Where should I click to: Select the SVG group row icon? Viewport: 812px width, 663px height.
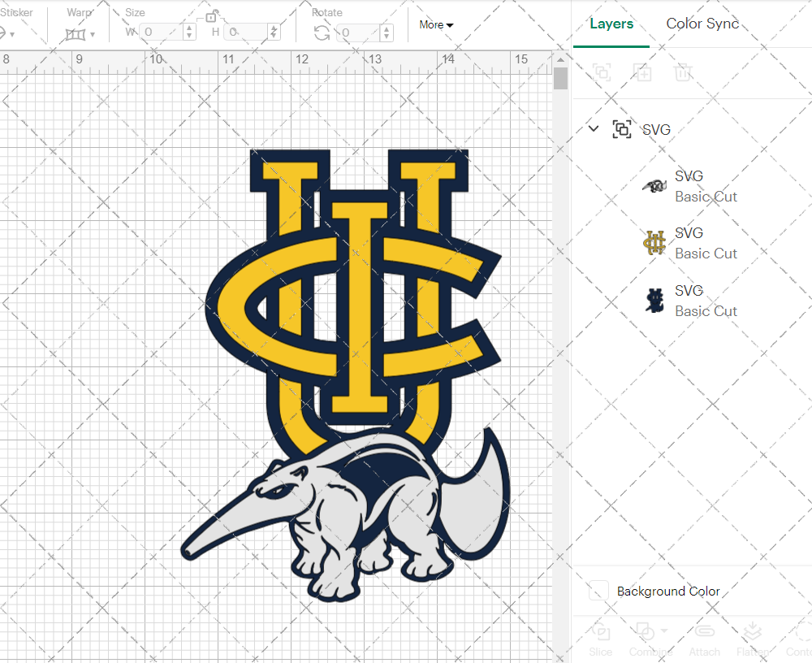[x=621, y=129]
